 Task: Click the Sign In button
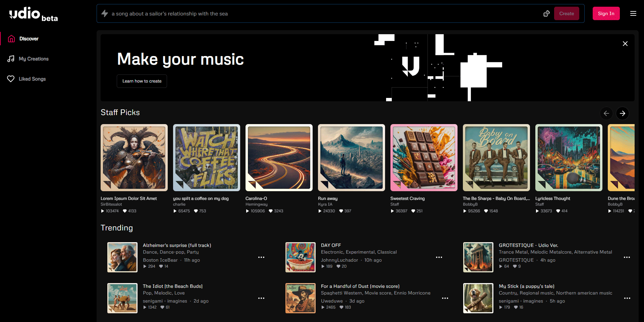606,13
